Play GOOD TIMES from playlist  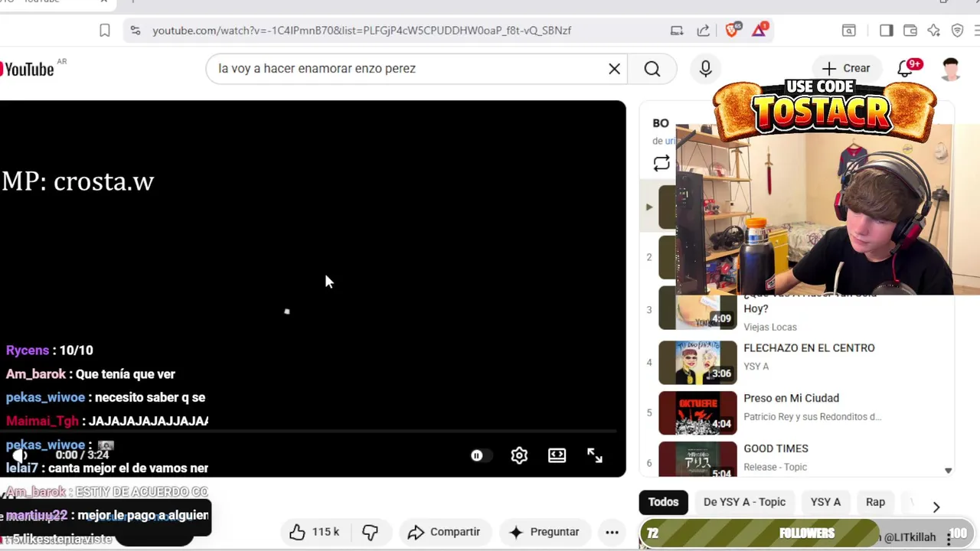pyautogui.click(x=776, y=449)
